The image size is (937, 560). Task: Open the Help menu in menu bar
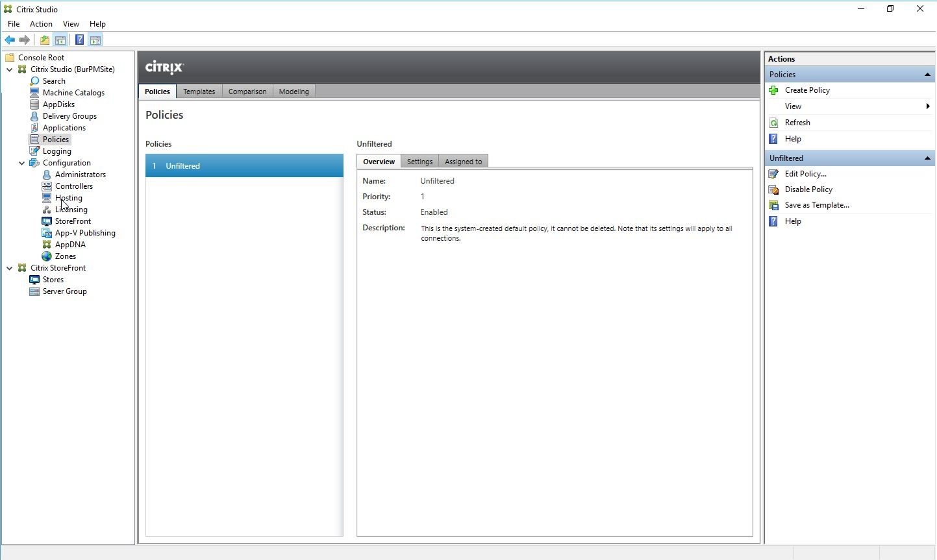(97, 24)
